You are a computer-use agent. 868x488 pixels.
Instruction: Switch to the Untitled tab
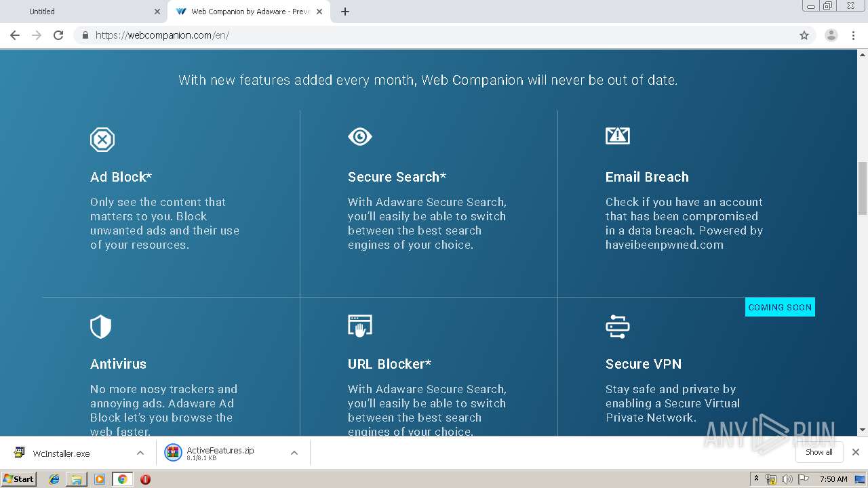pyautogui.click(x=83, y=12)
